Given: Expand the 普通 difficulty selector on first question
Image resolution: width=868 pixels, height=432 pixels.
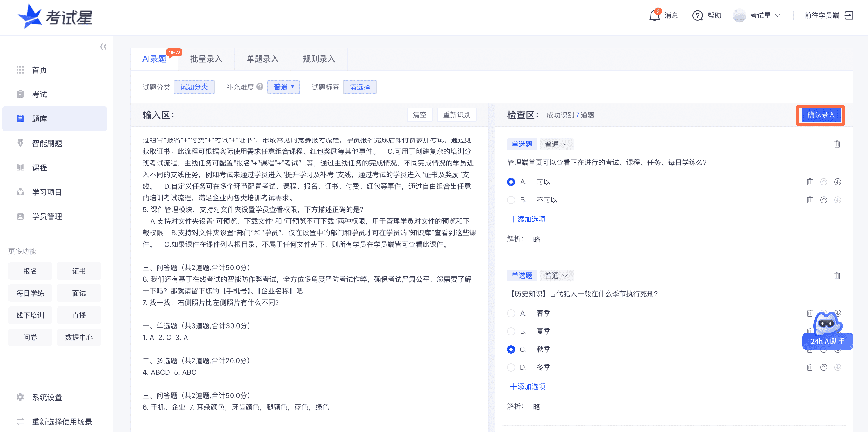Looking at the screenshot, I should point(556,144).
